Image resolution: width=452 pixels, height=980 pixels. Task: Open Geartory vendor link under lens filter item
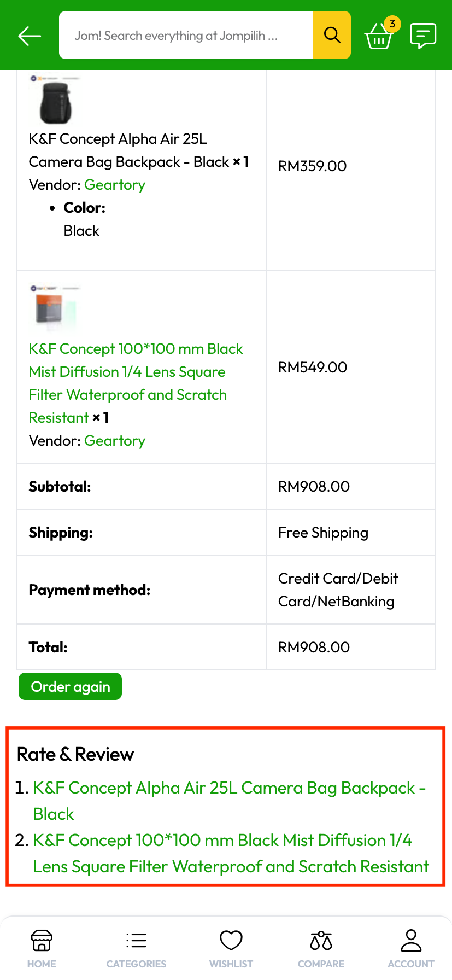(115, 441)
